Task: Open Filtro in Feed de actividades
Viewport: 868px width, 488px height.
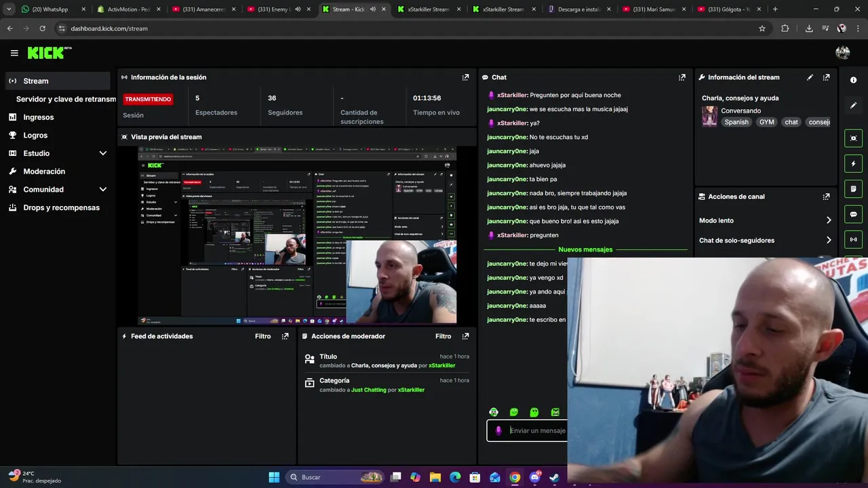Action: pos(262,336)
